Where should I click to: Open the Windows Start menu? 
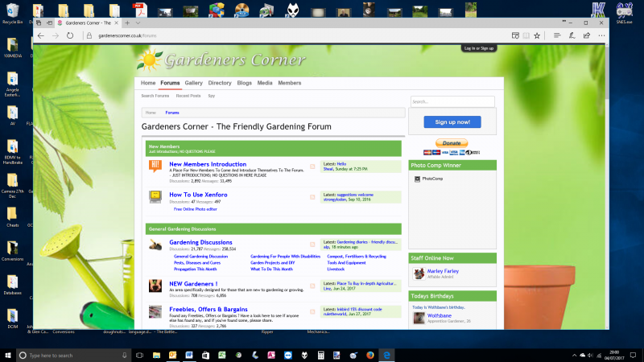pos(8,355)
